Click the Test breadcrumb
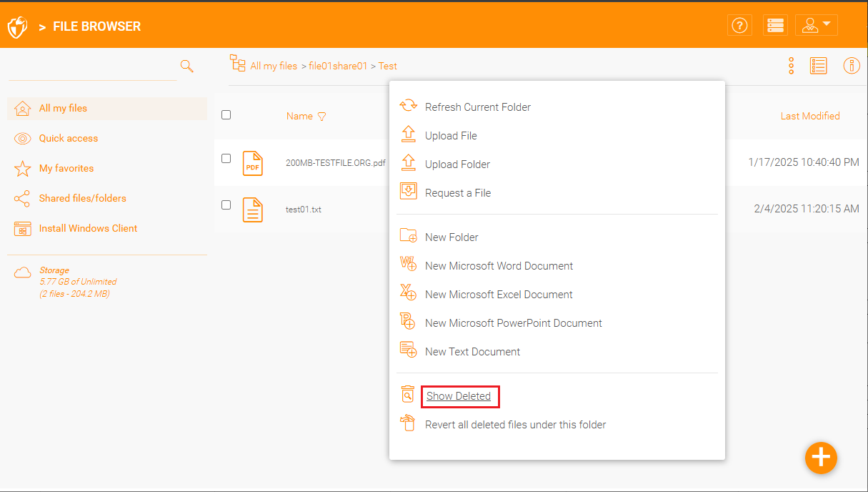 pyautogui.click(x=388, y=66)
